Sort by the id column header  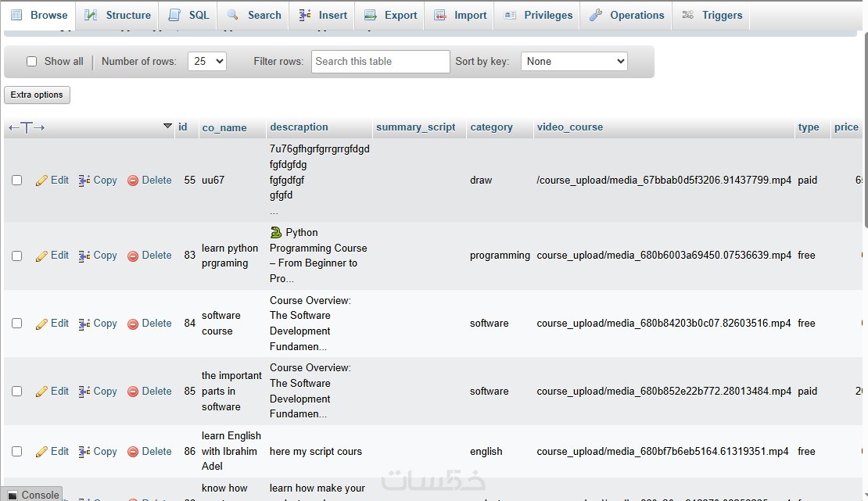(x=183, y=127)
